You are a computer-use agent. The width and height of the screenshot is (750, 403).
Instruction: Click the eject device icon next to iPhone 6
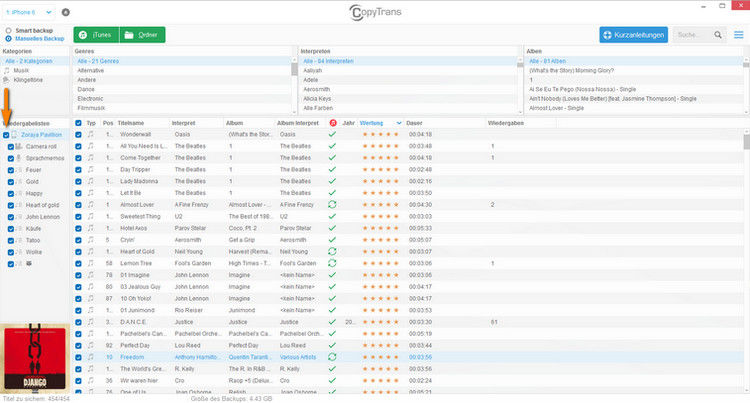(66, 12)
